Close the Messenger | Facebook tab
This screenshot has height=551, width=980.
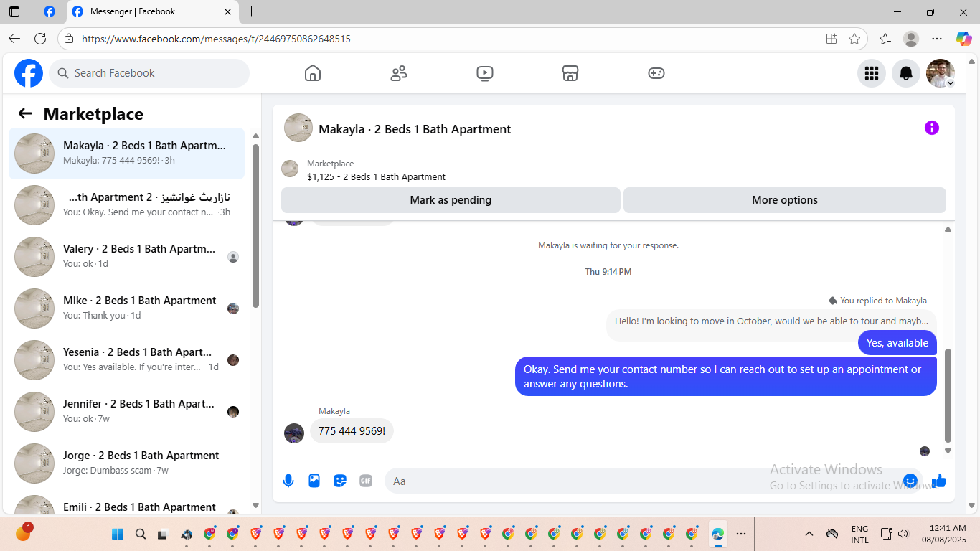click(x=227, y=11)
